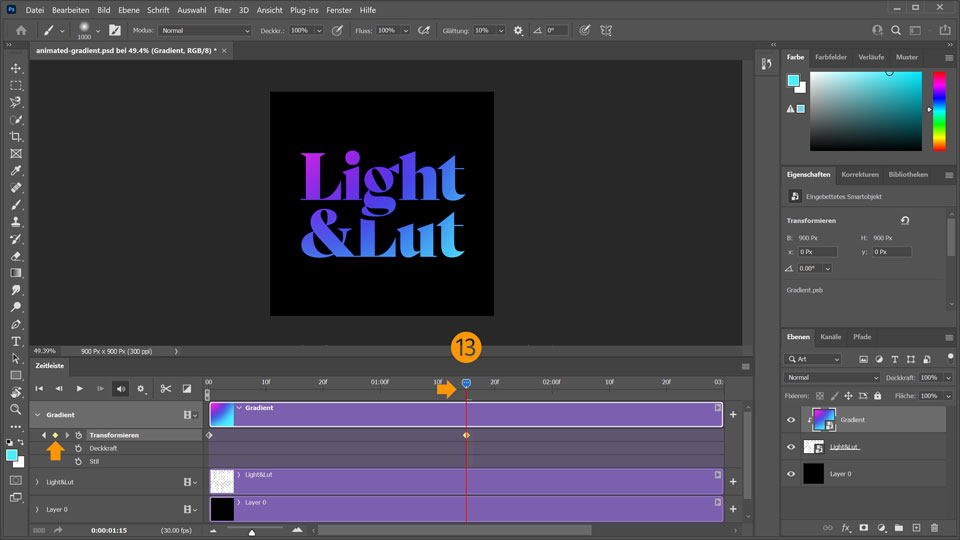
Task: Select the Horizontal Type tool
Action: [x=16, y=341]
